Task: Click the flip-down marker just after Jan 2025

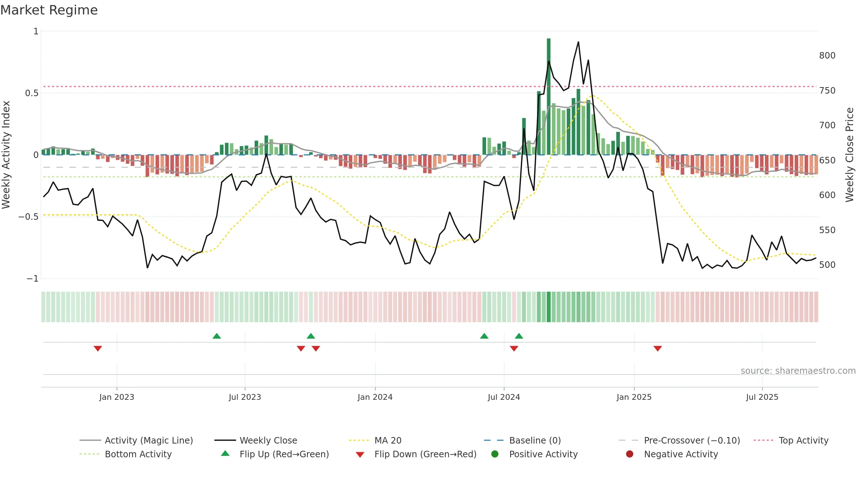Action: point(658,348)
